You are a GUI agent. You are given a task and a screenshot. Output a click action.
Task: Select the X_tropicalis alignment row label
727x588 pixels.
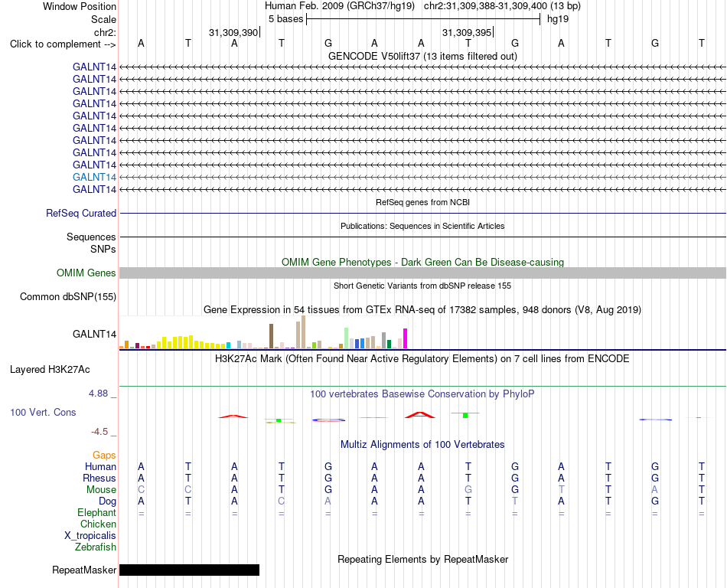[x=90, y=536]
